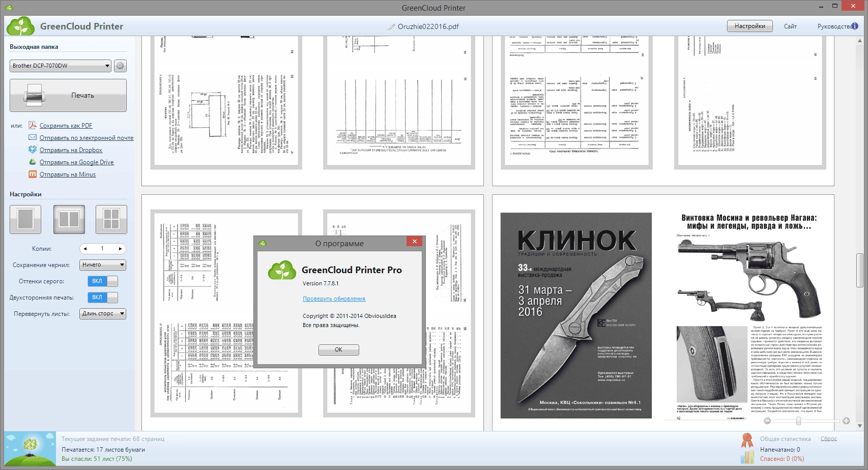The image size is (868, 470).
Task: Click the PDF icon beside Сохранить как PDF
Action: (33, 125)
